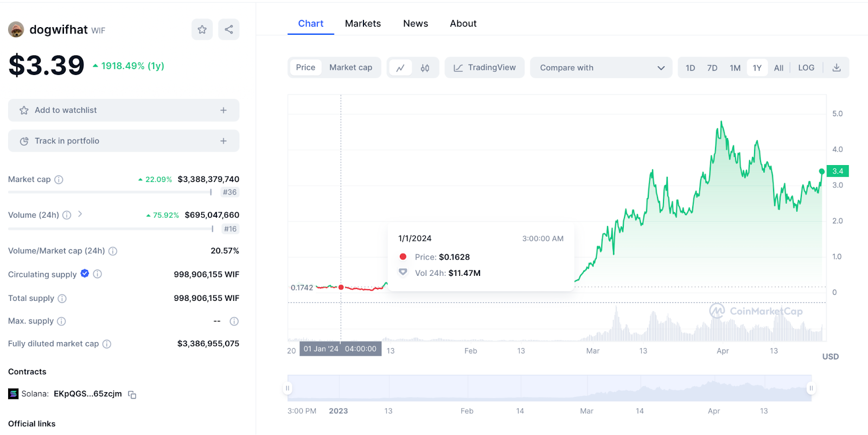868x435 pixels.
Task: Download chart data via download icon
Action: click(837, 68)
